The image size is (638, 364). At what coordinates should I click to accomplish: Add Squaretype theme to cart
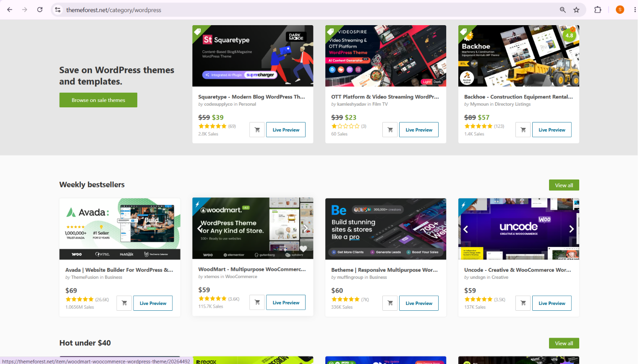(x=257, y=130)
